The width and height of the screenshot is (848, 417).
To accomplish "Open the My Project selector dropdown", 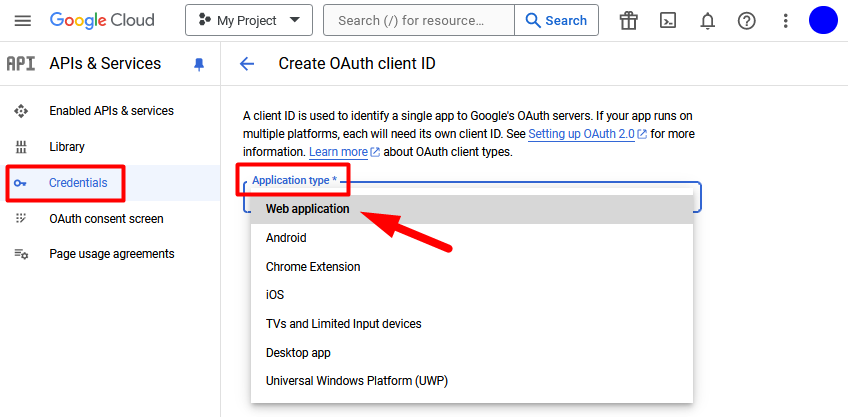I will [x=249, y=21].
